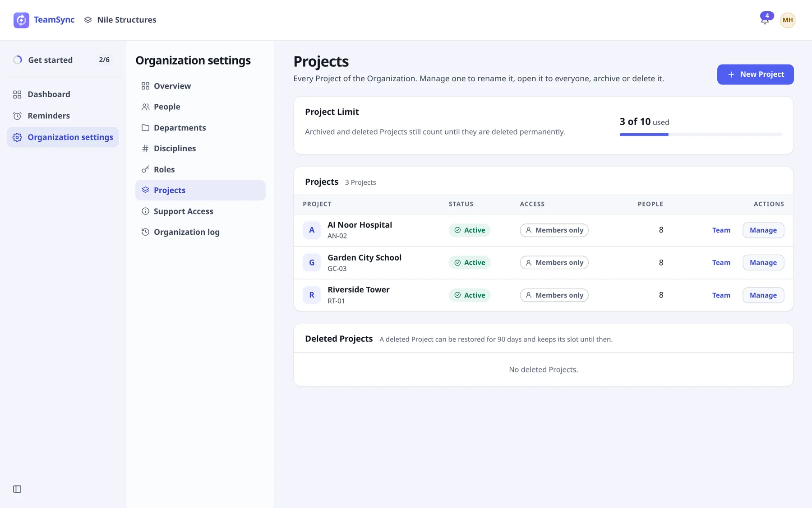Click the layers icon beside Nile Structures
This screenshot has height=508, width=812.
pos(88,20)
